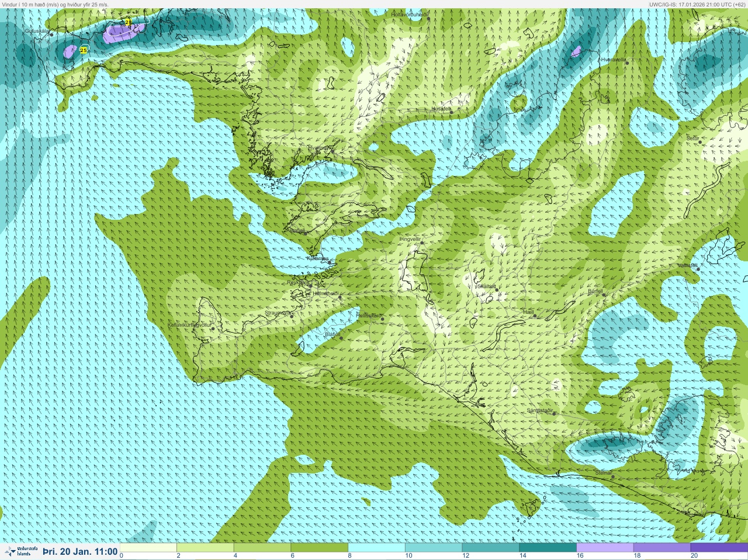Select the 12–14 m/s legend color
Image resolution: width=748 pixels, height=560 pixels.
491,548
